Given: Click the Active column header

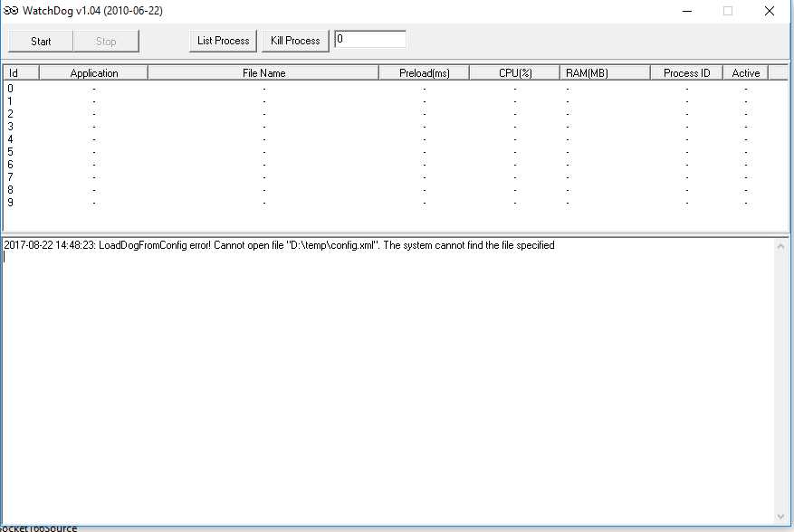Looking at the screenshot, I should coord(745,73).
